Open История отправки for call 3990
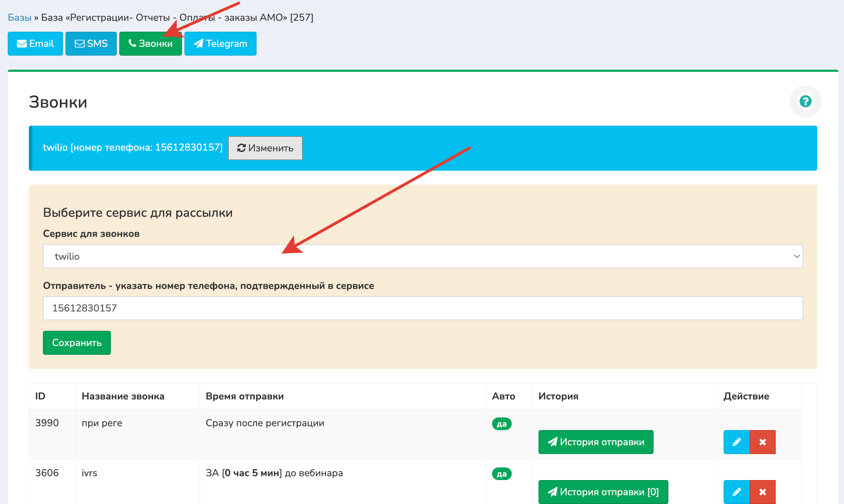This screenshot has height=504, width=844. pos(596,442)
